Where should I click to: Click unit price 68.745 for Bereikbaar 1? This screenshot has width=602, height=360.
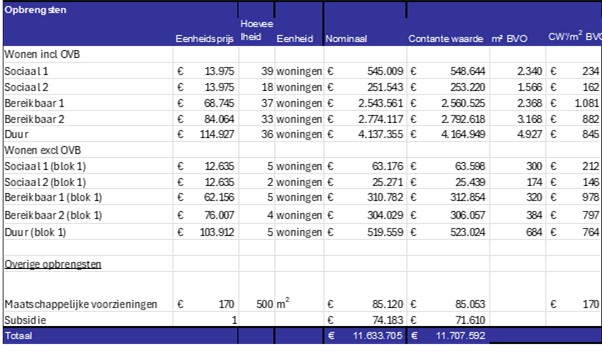click(219, 103)
